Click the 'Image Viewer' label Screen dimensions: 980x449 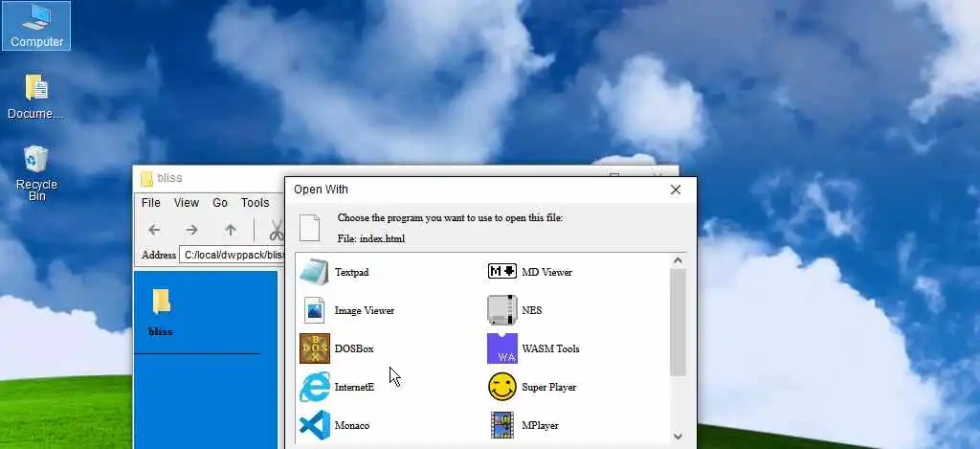[365, 310]
